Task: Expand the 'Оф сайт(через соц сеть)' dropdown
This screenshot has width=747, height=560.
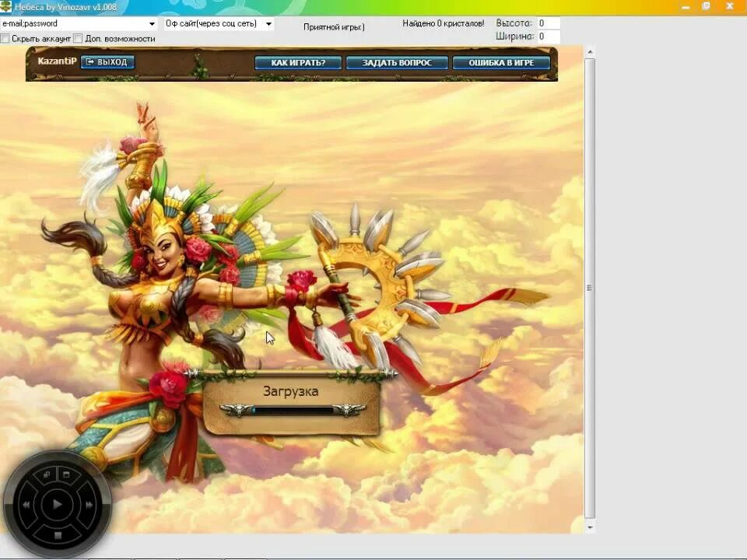Action: coord(268,24)
